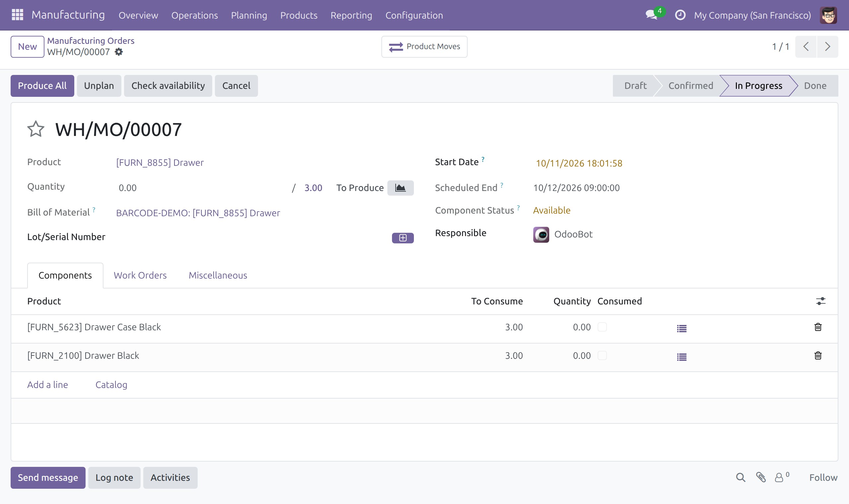Open details list icon for Drawer Case Black

click(x=682, y=328)
